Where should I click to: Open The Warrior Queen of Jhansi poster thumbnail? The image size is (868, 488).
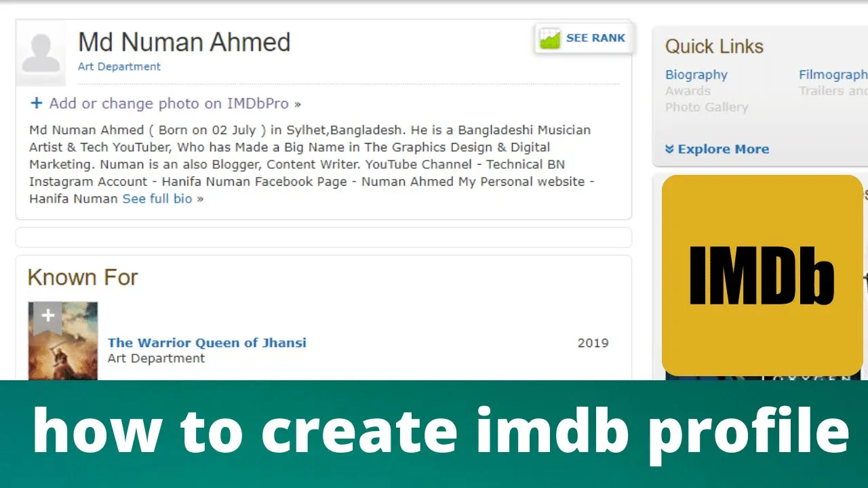[x=63, y=341]
